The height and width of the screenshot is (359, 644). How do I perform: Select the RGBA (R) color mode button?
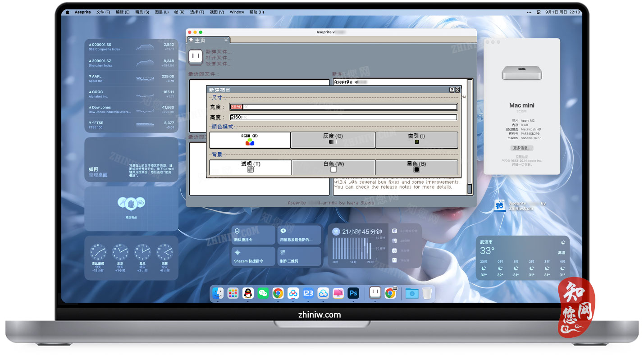250,140
